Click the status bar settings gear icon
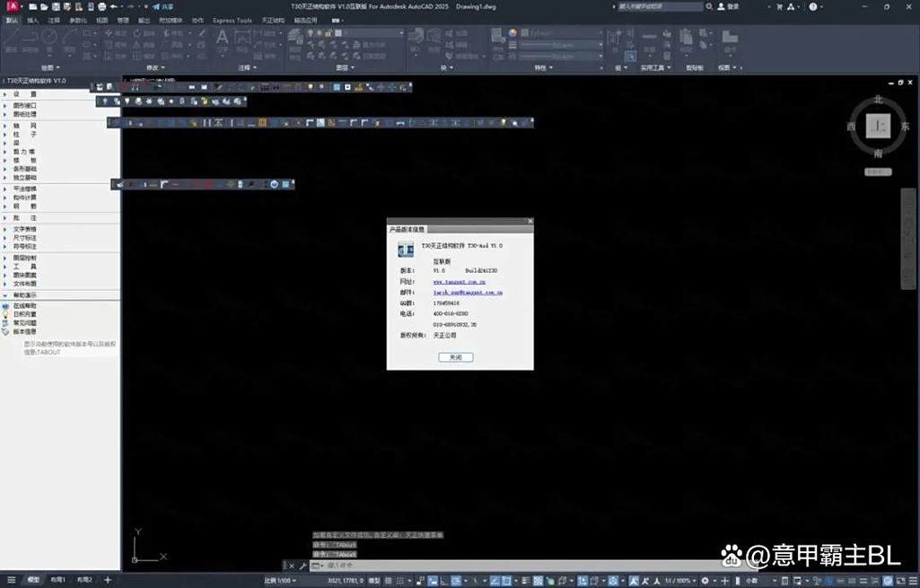 pos(705,581)
